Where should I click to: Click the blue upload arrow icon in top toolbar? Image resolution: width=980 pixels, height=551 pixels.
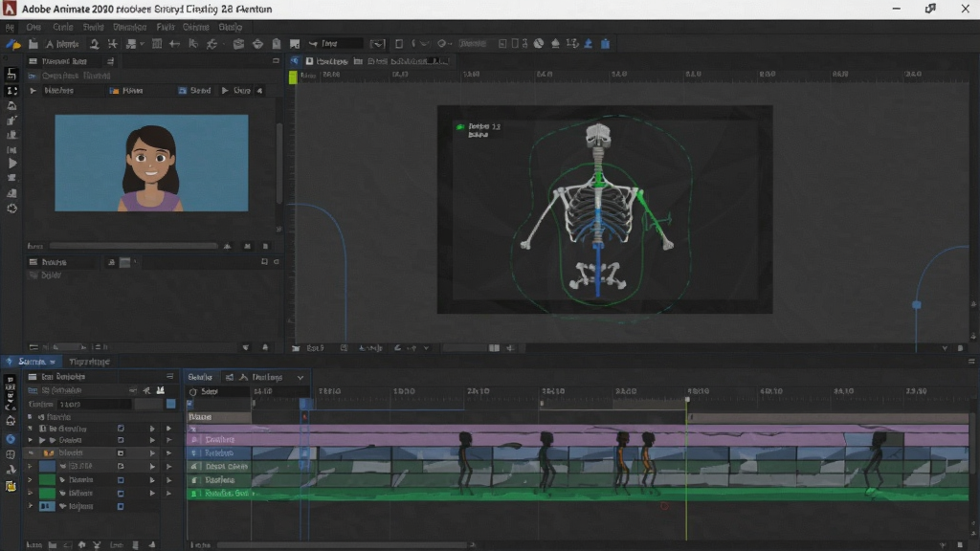[x=589, y=44]
